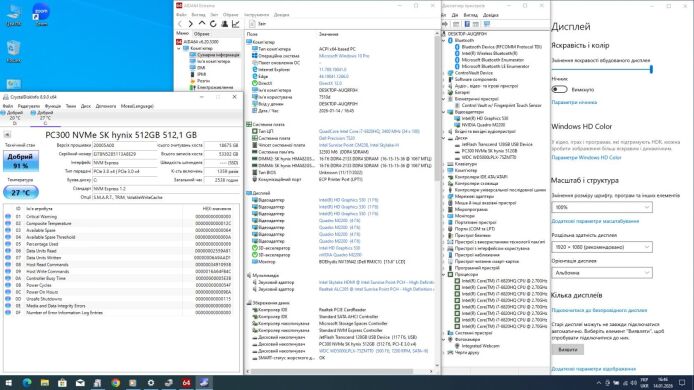Open the Файл menu in CrystalDiskInfo

coord(8,106)
